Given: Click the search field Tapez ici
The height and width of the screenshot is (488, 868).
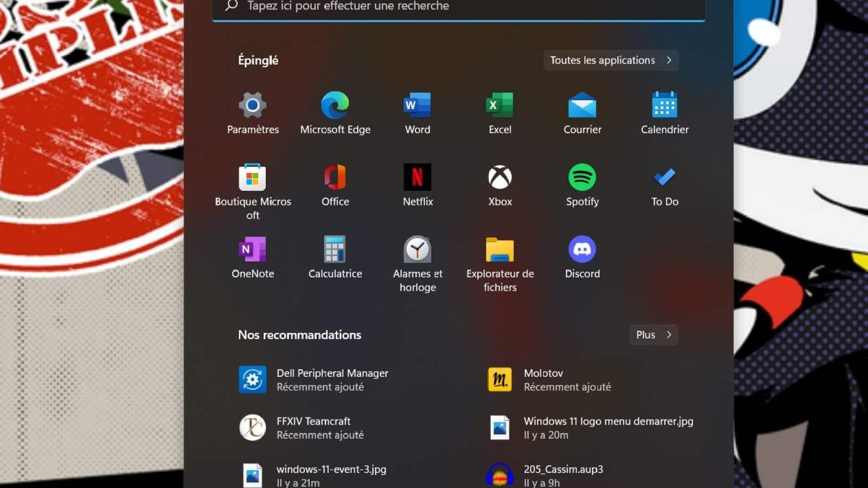Looking at the screenshot, I should pos(458,7).
